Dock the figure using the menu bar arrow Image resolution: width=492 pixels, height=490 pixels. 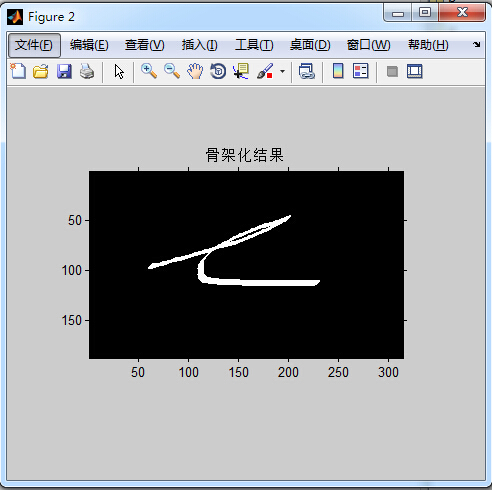click(477, 44)
